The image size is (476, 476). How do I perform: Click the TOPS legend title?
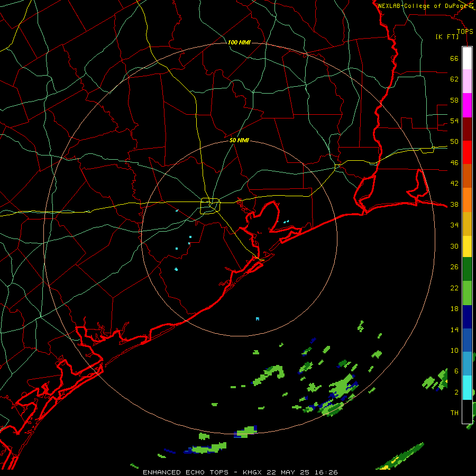[x=465, y=32]
